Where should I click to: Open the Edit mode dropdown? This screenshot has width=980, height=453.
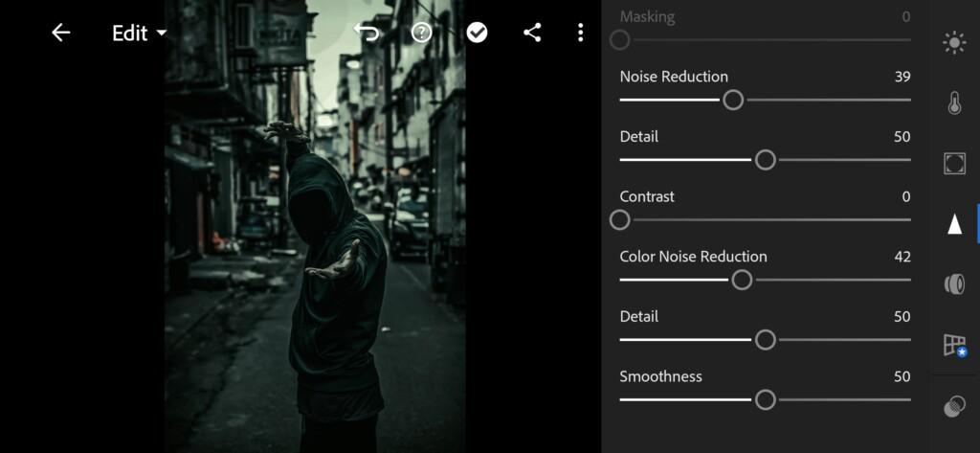pyautogui.click(x=140, y=34)
